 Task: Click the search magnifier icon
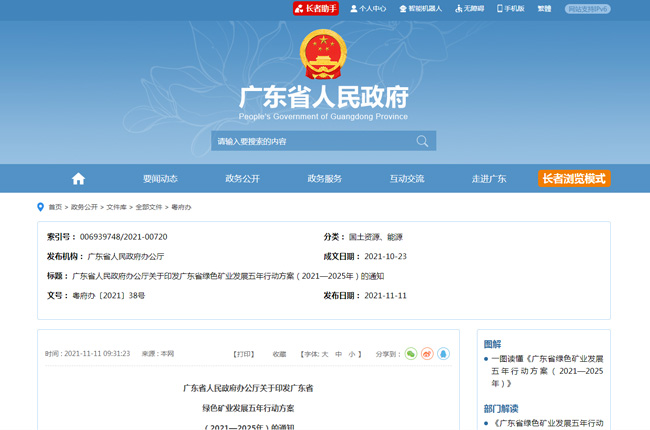point(422,141)
